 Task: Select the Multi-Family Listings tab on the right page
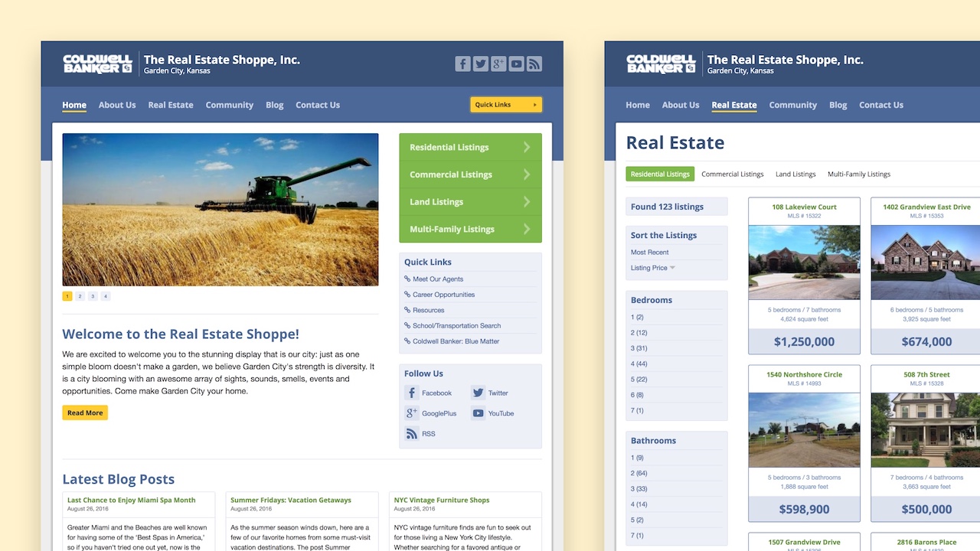[x=859, y=174]
